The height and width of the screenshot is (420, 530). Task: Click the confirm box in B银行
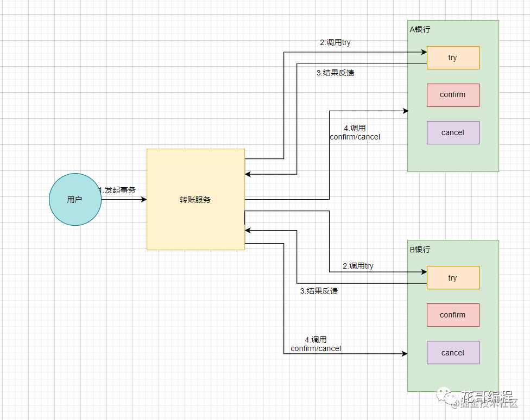[x=453, y=315]
